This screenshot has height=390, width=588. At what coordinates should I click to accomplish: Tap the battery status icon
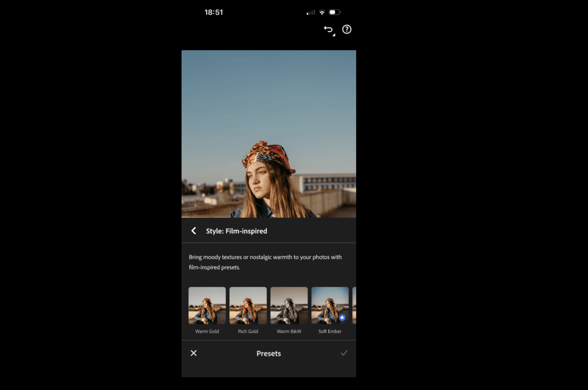pyautogui.click(x=334, y=12)
